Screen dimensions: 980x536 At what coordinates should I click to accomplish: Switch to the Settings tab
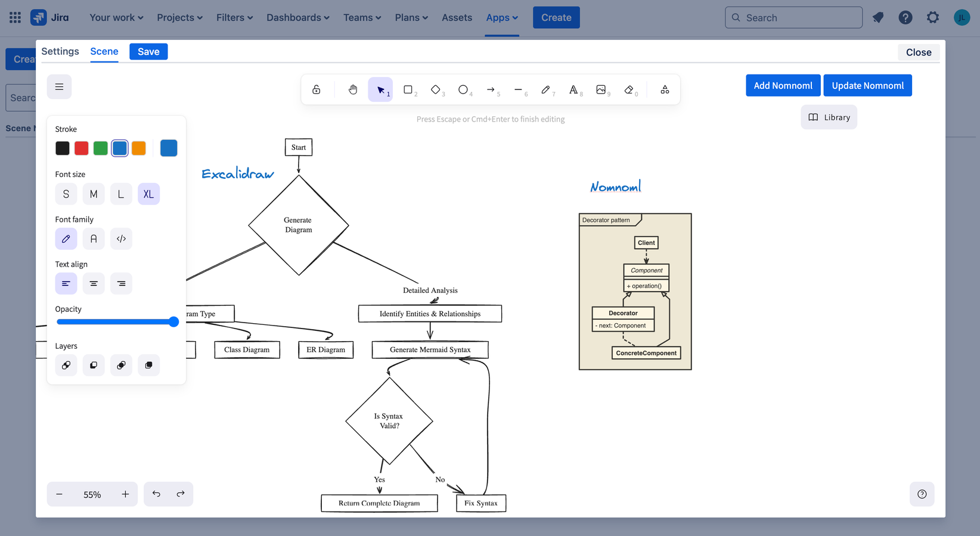pyautogui.click(x=60, y=51)
